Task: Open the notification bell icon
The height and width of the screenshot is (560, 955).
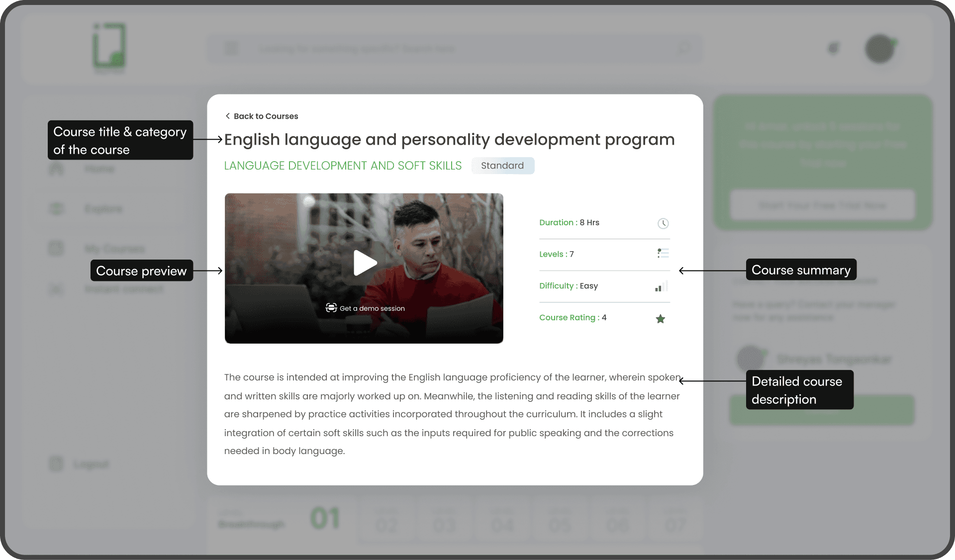Action: pos(833,48)
